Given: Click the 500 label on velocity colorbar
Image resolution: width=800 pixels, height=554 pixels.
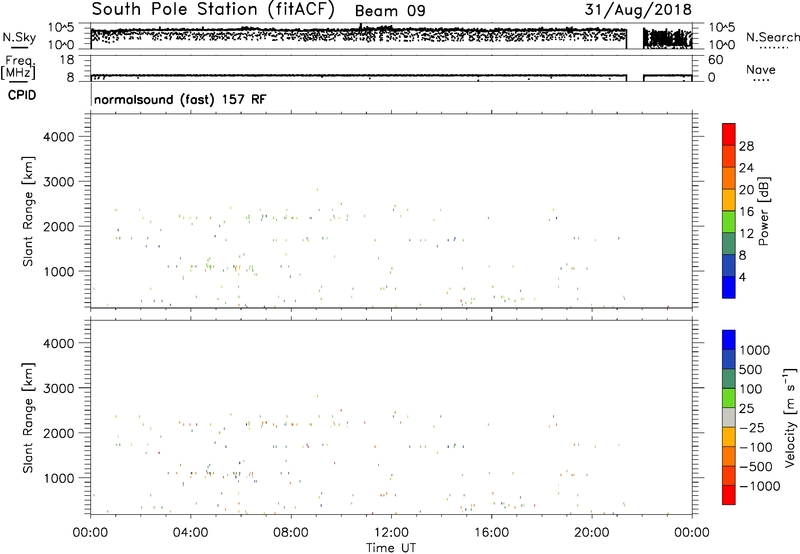Looking at the screenshot, I should pos(751,369).
